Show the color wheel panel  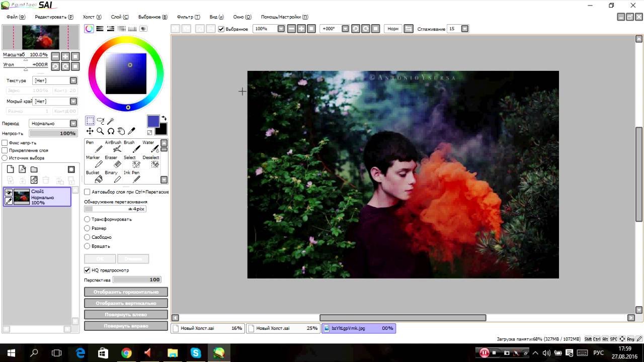pos(89,29)
